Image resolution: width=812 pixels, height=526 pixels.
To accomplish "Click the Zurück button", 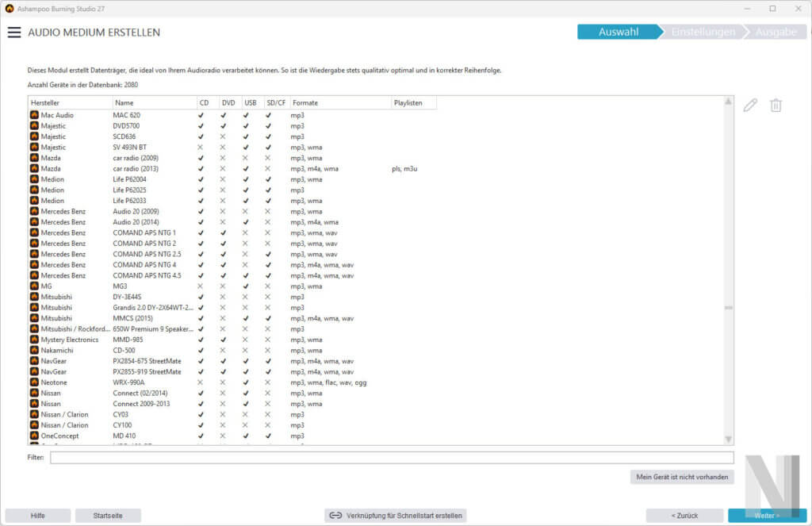I will pyautogui.click(x=684, y=516).
